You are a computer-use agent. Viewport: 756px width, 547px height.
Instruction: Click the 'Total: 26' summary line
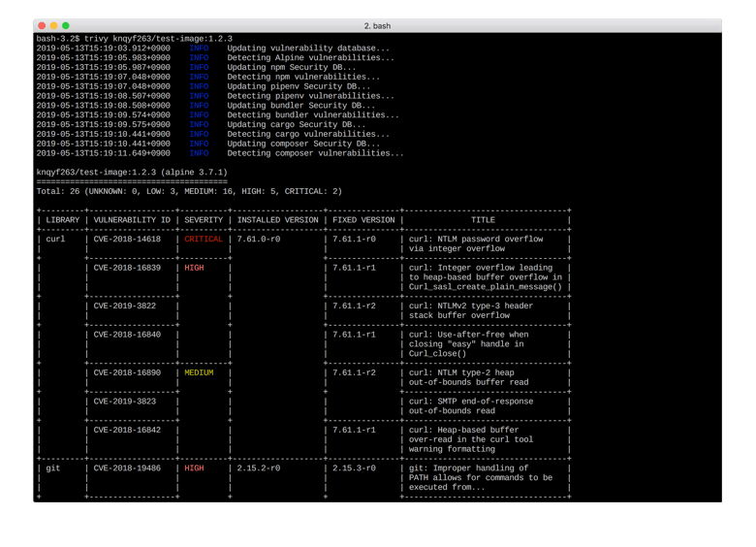pyautogui.click(x=189, y=191)
